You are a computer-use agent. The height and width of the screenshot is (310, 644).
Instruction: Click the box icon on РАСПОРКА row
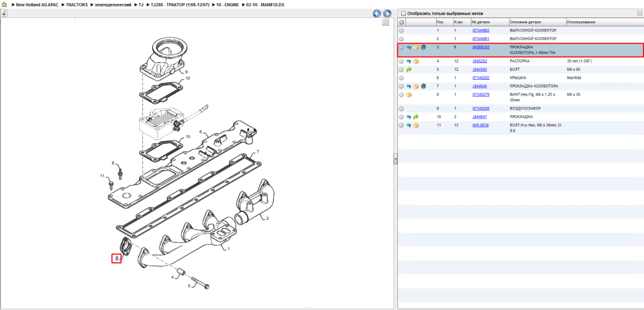[415, 61]
